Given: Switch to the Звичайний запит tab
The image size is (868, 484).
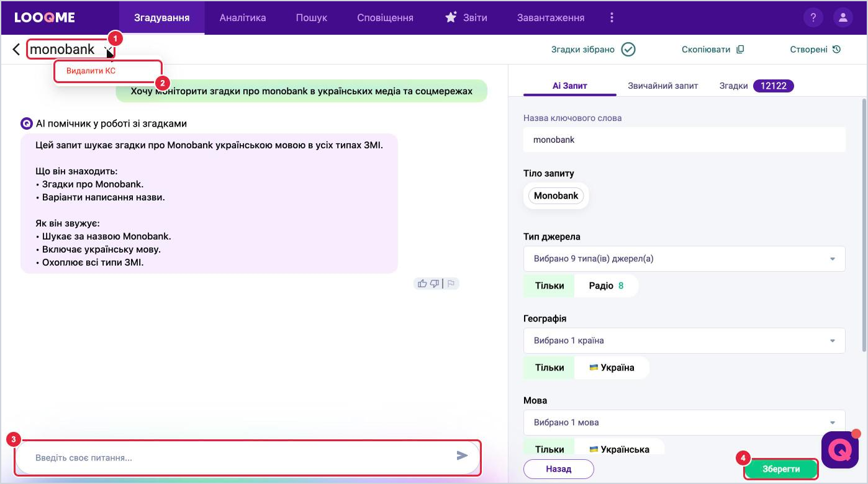Looking at the screenshot, I should coord(662,86).
